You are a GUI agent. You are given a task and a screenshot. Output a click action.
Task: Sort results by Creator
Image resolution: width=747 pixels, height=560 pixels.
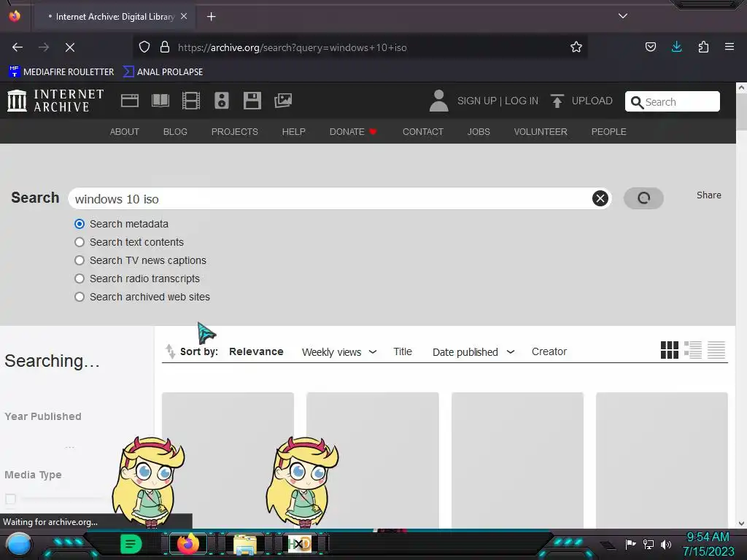click(549, 351)
